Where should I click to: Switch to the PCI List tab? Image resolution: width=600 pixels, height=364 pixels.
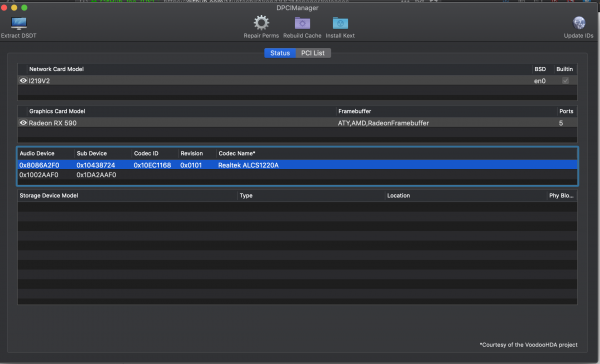click(313, 53)
